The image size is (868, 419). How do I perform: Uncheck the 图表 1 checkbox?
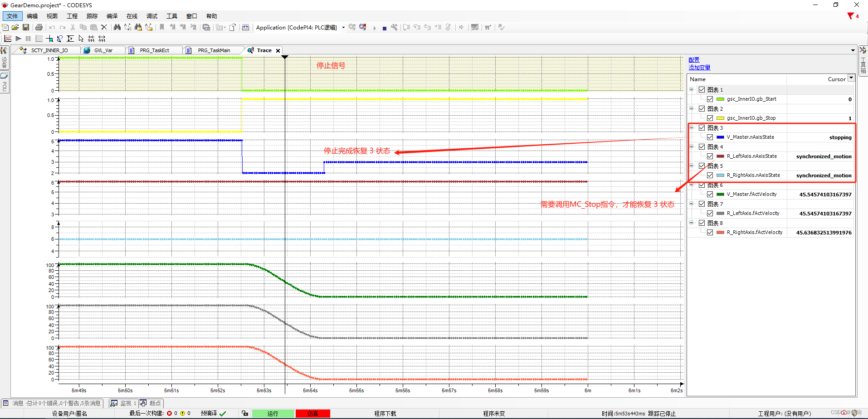(x=702, y=90)
